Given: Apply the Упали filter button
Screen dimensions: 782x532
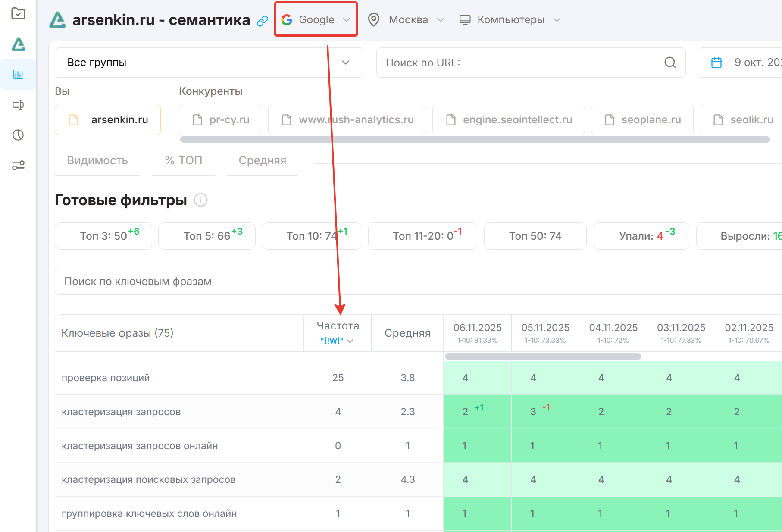Looking at the screenshot, I should click(x=641, y=236).
